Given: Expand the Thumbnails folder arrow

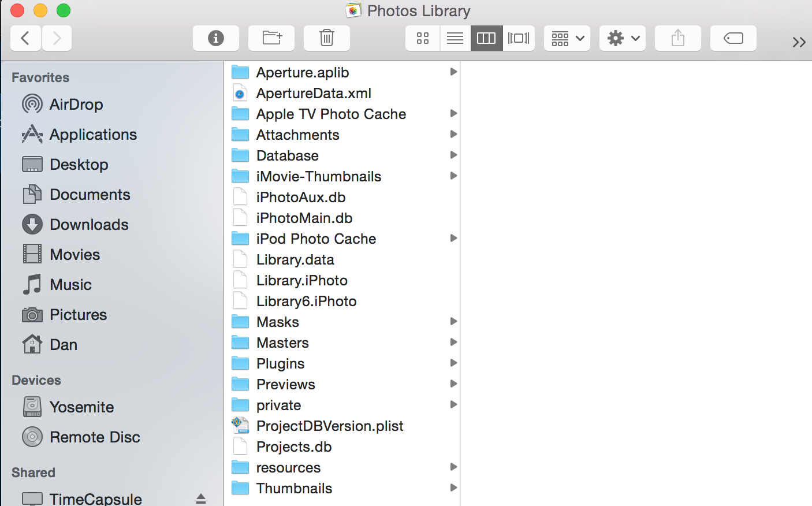Looking at the screenshot, I should [453, 488].
